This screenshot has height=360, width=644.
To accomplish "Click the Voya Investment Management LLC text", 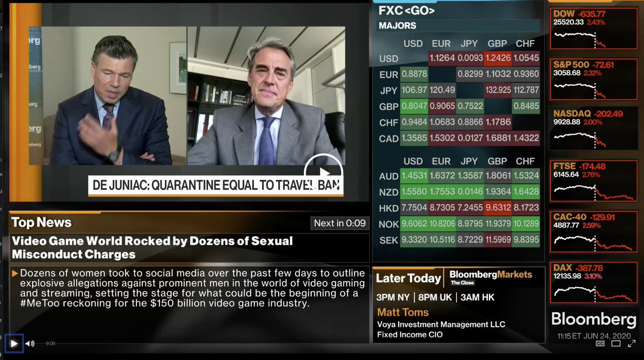I will click(441, 325).
